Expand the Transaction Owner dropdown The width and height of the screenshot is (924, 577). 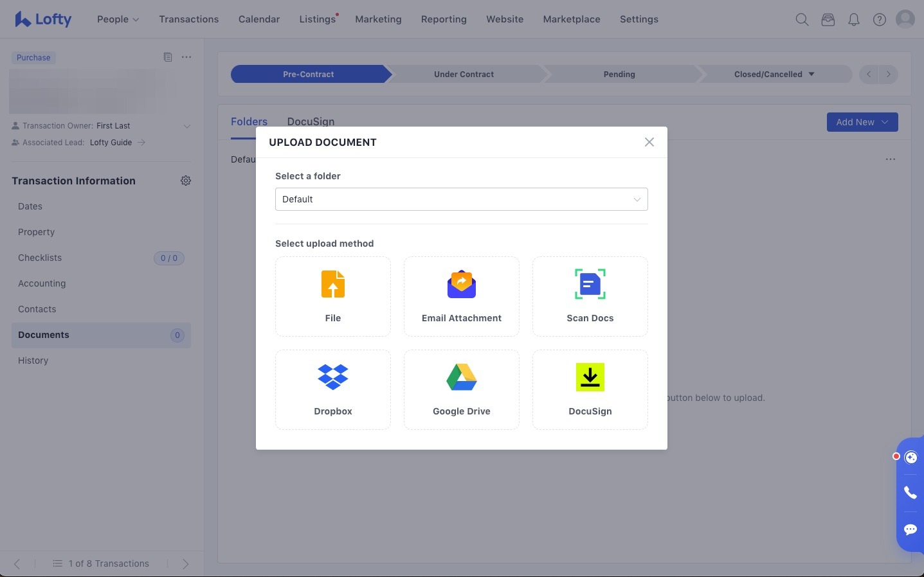[x=187, y=126]
